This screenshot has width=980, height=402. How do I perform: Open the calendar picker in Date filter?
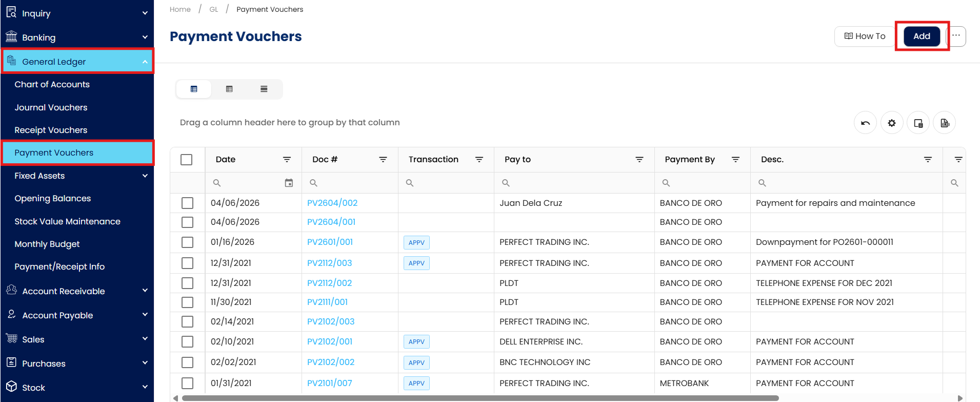click(x=289, y=183)
